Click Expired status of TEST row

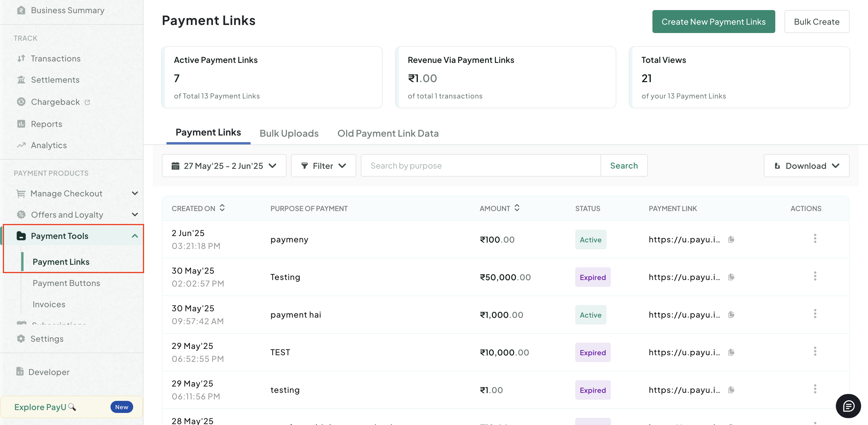point(593,353)
